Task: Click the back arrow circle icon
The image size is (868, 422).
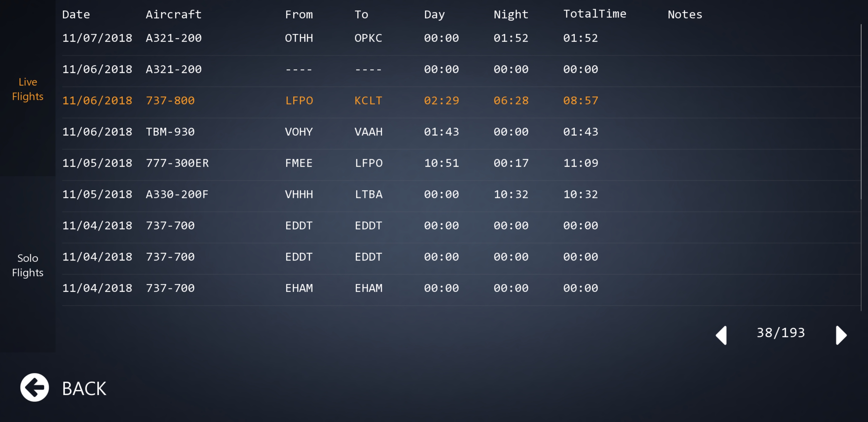Action: point(34,387)
